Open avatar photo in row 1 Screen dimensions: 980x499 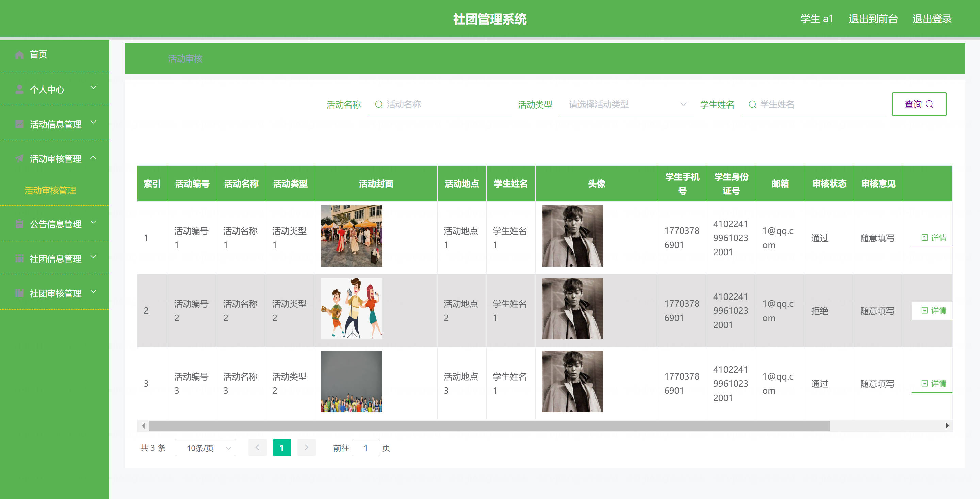tap(572, 236)
